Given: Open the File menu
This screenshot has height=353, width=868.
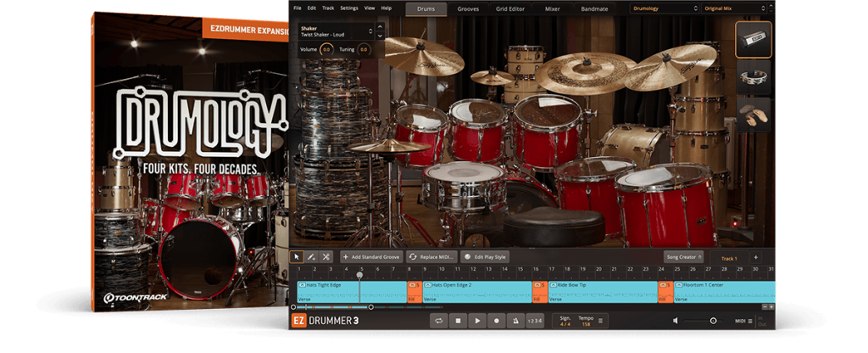Looking at the screenshot, I should [x=298, y=8].
